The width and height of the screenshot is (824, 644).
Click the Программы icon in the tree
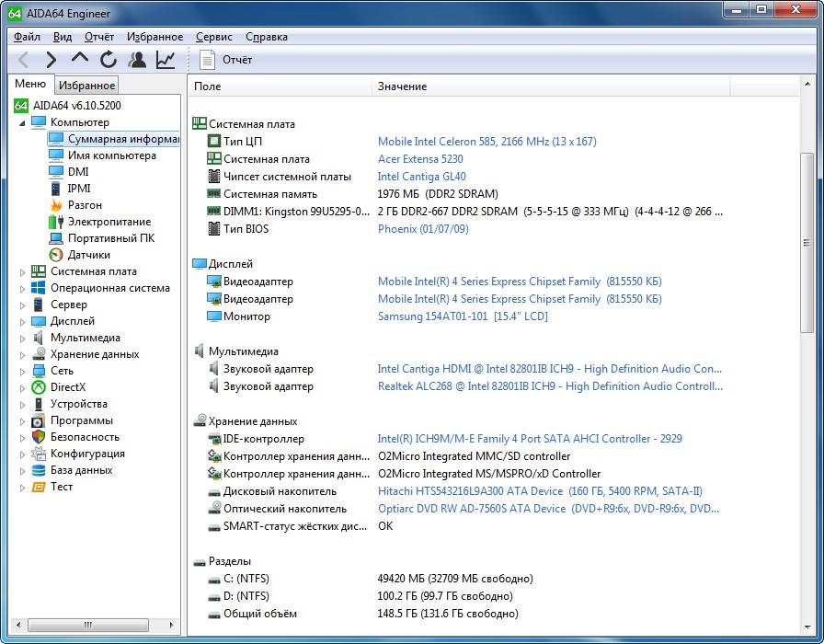tap(39, 420)
